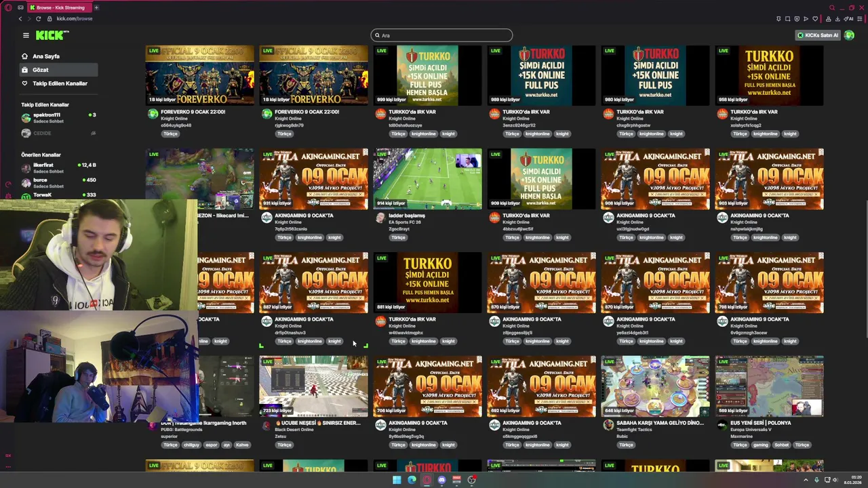Open UCUBE NEŞESİ Black Desert stream thumbnail
The height and width of the screenshot is (488, 868).
click(314, 386)
